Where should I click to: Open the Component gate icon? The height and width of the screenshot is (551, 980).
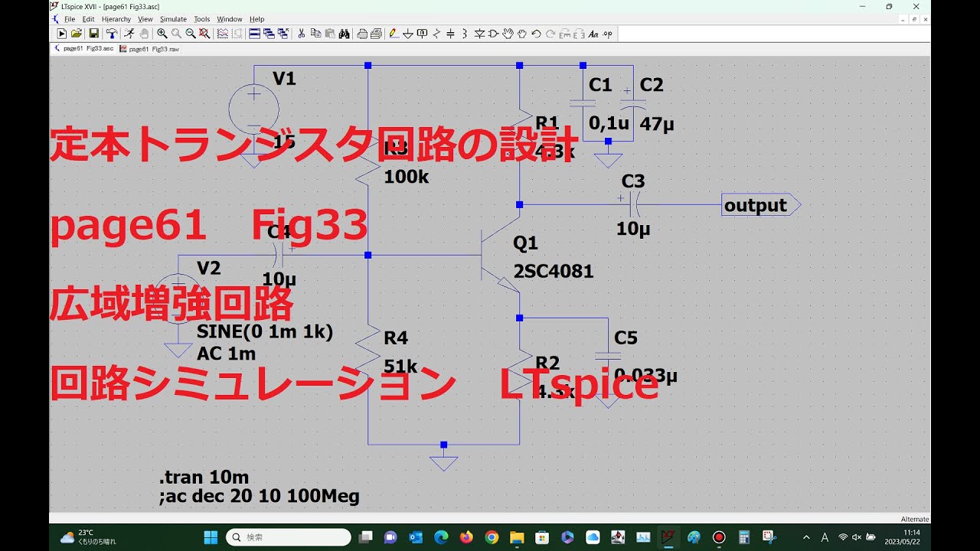493,34
